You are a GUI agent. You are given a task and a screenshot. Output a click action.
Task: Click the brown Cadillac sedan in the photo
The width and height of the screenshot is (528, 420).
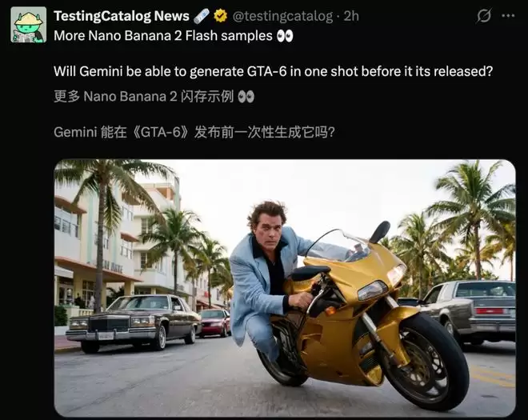coord(134,322)
